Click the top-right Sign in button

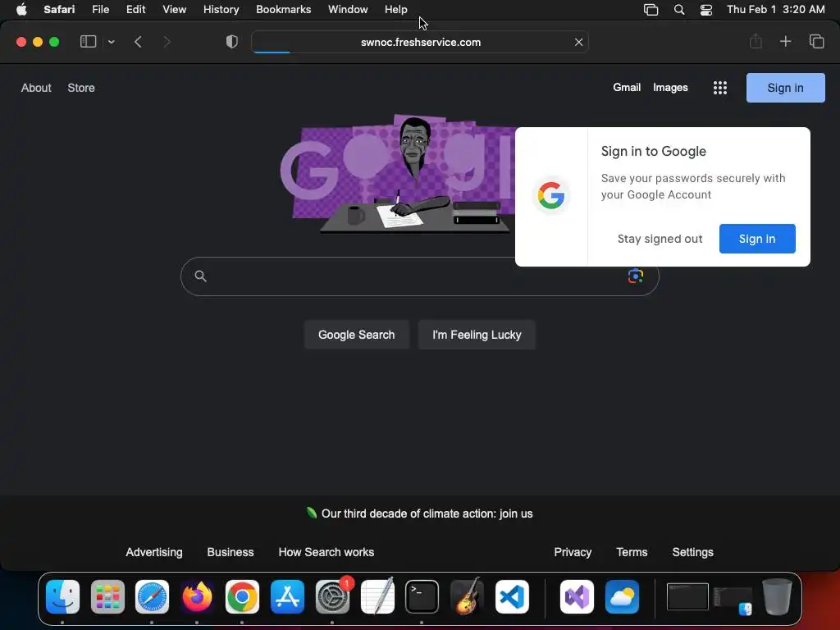(x=785, y=88)
